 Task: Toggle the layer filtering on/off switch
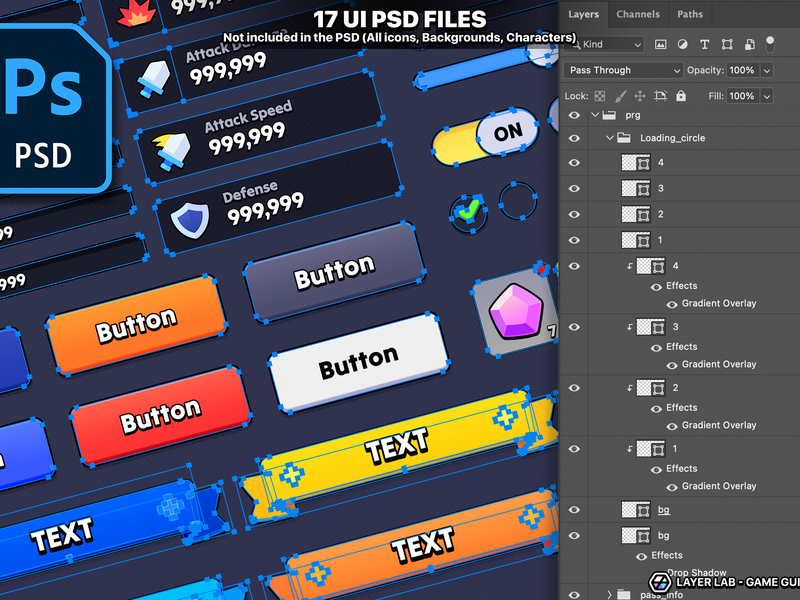(x=770, y=44)
